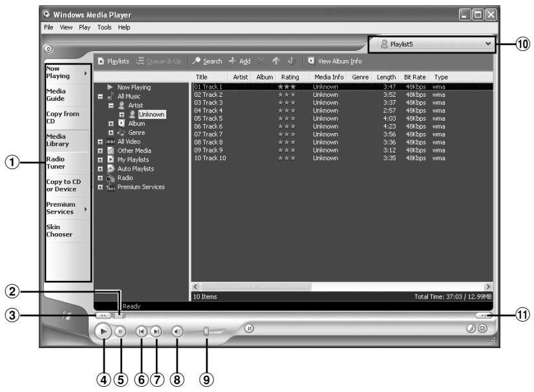This screenshot has height=392, width=534.
Task: Move track up with up arrow
Action: pos(276,61)
